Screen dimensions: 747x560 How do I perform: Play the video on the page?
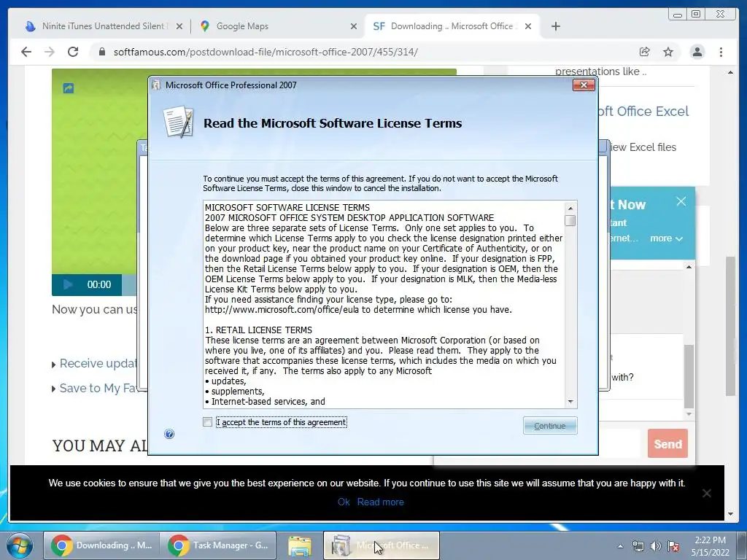[68, 284]
